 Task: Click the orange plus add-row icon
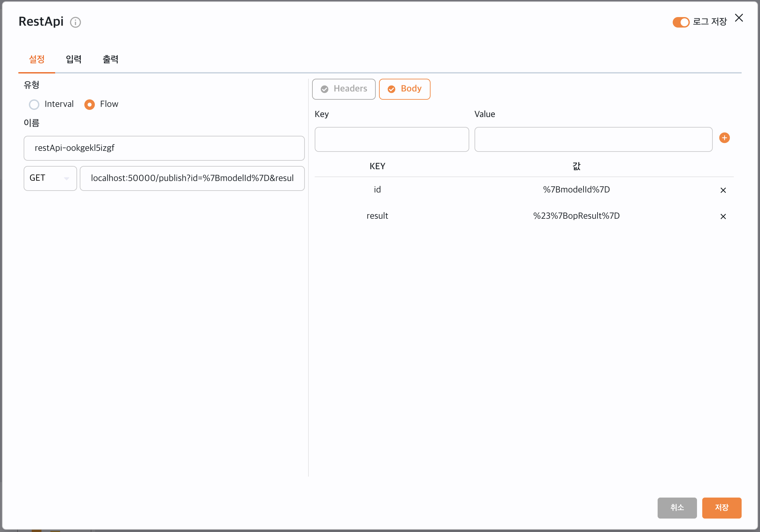(724, 138)
